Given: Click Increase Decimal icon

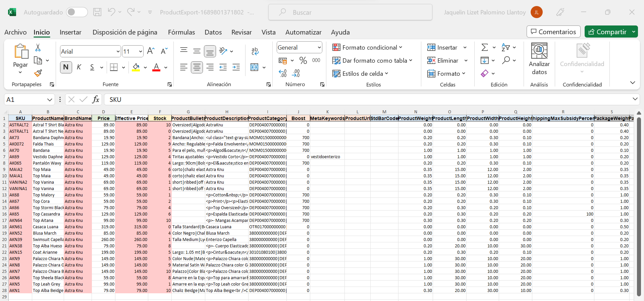Looking at the screenshot, I should (x=283, y=73).
